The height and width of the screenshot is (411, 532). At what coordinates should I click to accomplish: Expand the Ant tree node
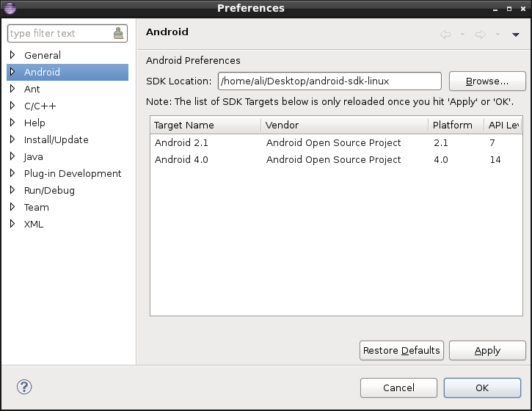12,89
